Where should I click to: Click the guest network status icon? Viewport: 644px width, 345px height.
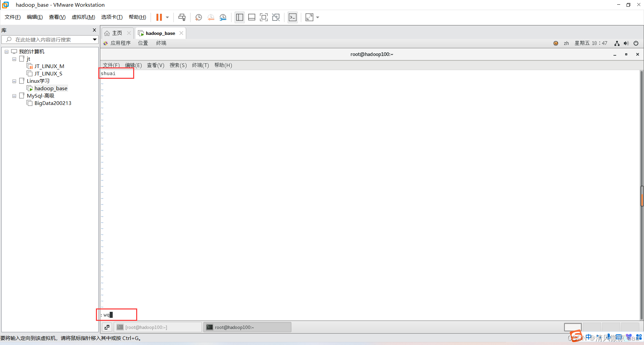(617, 43)
